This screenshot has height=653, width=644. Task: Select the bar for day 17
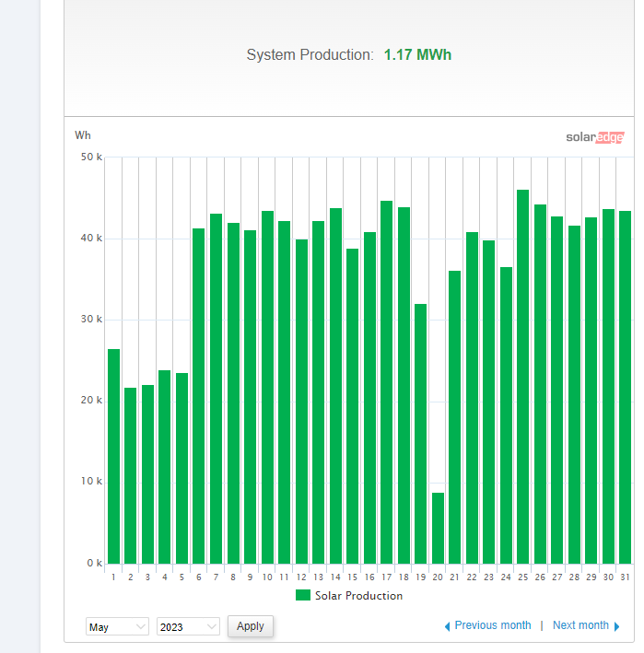click(x=387, y=382)
